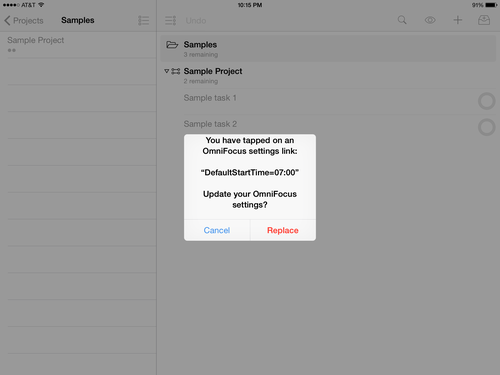Tap the quick entry inbox icon
The height and width of the screenshot is (375, 500).
[x=484, y=20]
